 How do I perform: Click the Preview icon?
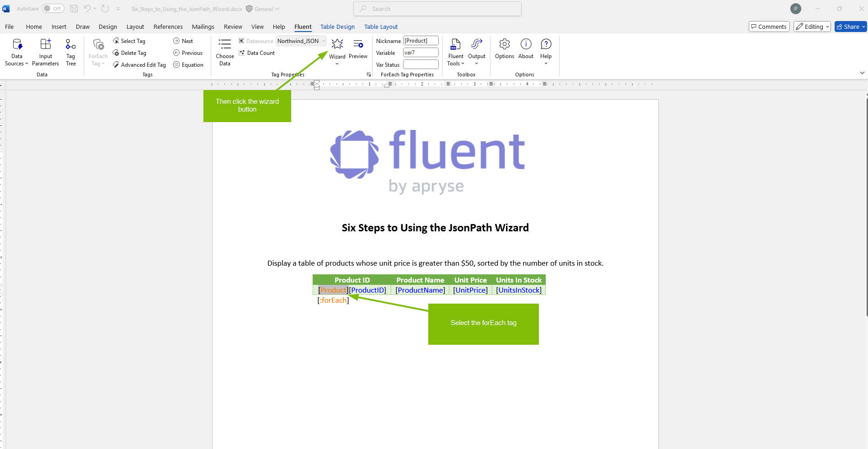(358, 44)
